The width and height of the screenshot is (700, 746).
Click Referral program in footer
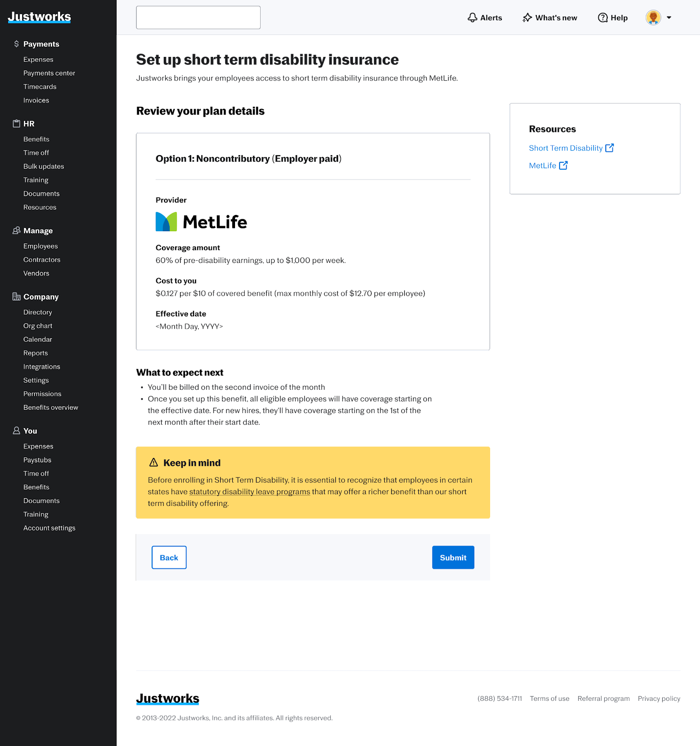603,698
